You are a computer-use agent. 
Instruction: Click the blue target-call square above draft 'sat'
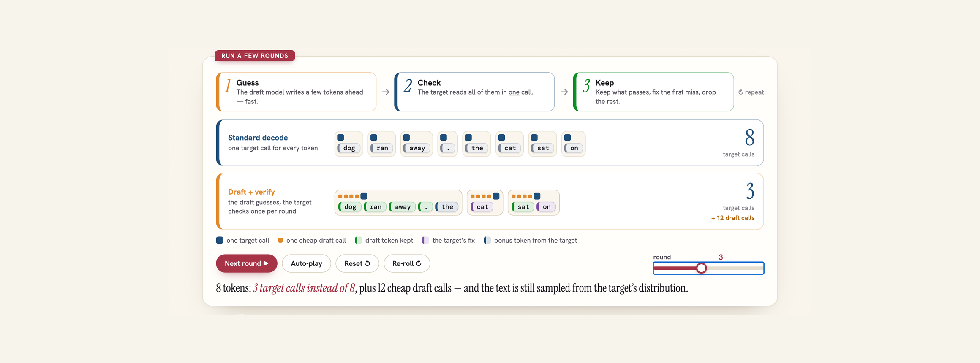[x=537, y=196]
